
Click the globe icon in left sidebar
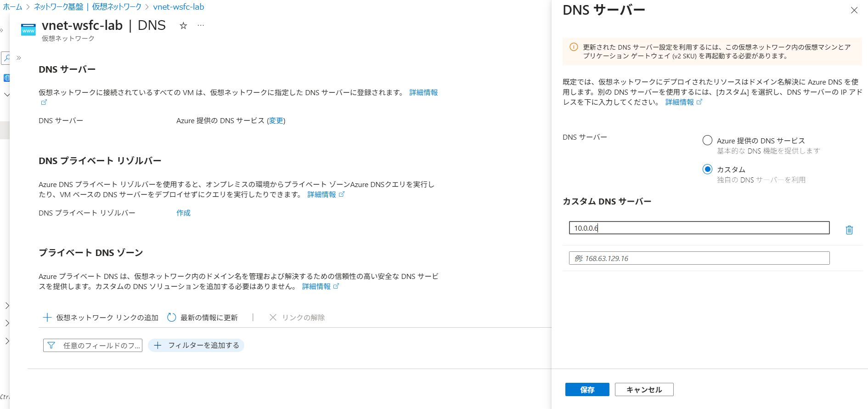(6, 78)
